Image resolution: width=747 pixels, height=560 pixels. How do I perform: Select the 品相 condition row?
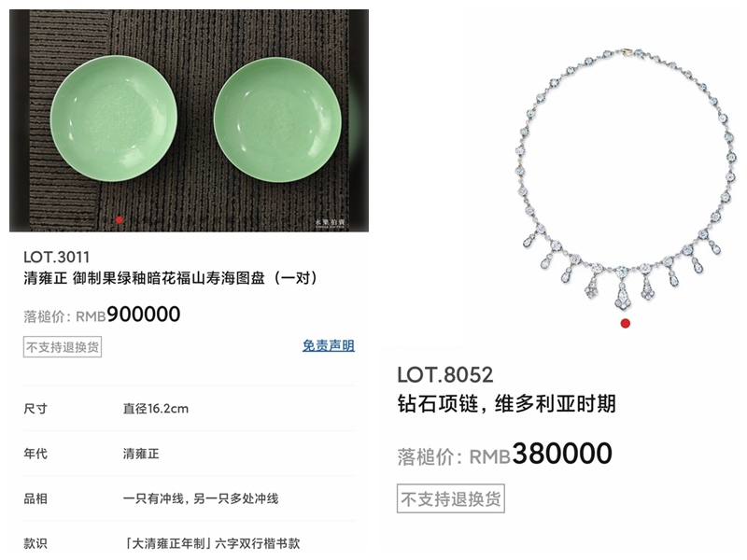tap(189, 498)
